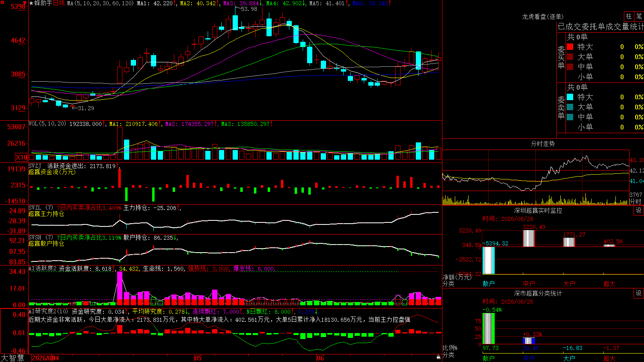Click the 分时走势 panel title
Image resolution: width=644 pixels, height=362 pixels.
click(543, 144)
